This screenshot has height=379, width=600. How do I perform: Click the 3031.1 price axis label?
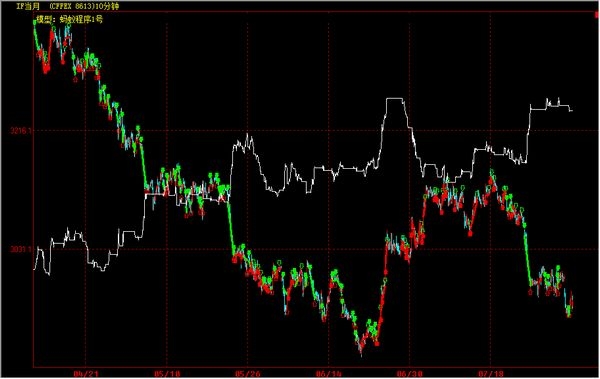(x=22, y=249)
